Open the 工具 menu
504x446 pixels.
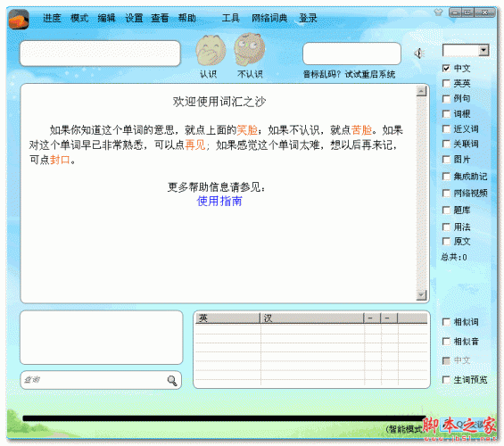[x=231, y=18]
